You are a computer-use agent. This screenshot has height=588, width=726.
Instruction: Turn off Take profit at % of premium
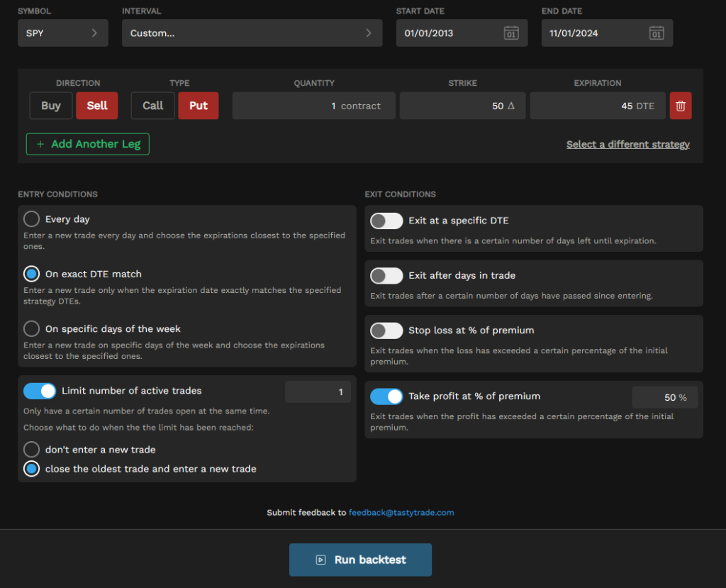386,396
